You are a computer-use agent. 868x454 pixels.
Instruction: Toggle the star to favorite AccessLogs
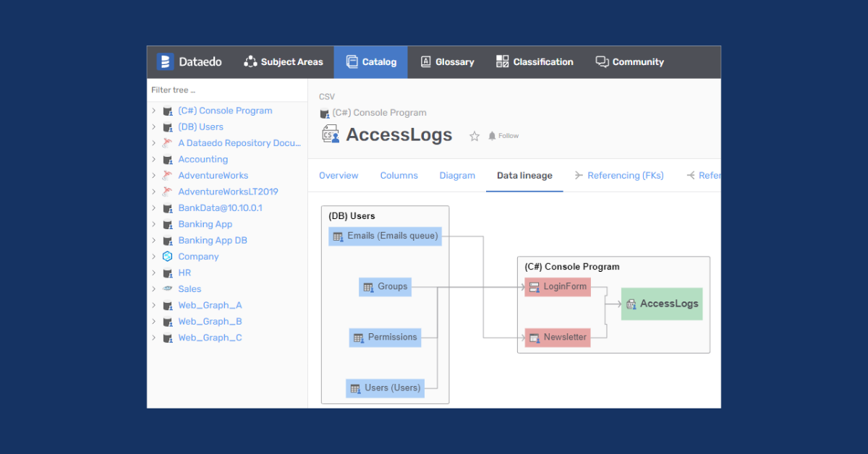click(475, 135)
